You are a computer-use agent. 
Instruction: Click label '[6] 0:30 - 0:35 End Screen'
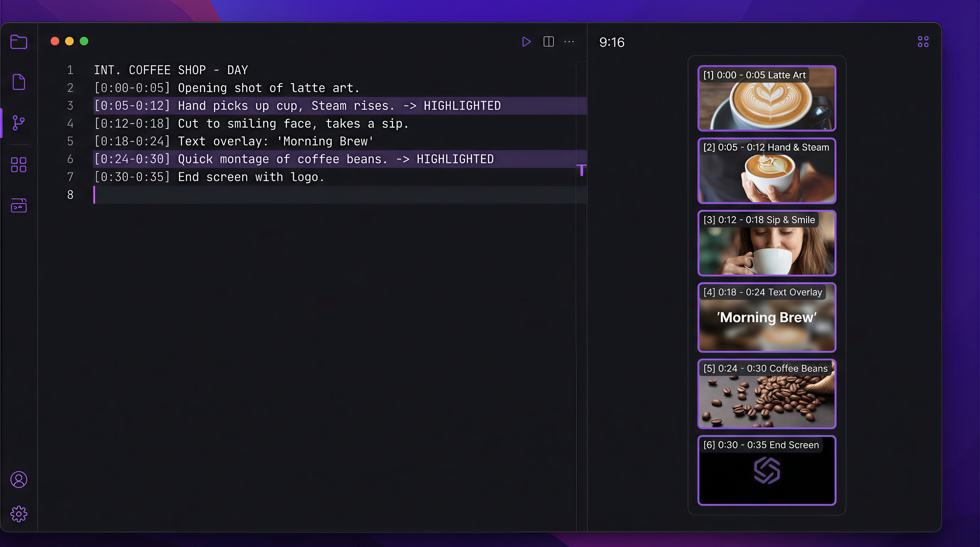click(761, 445)
